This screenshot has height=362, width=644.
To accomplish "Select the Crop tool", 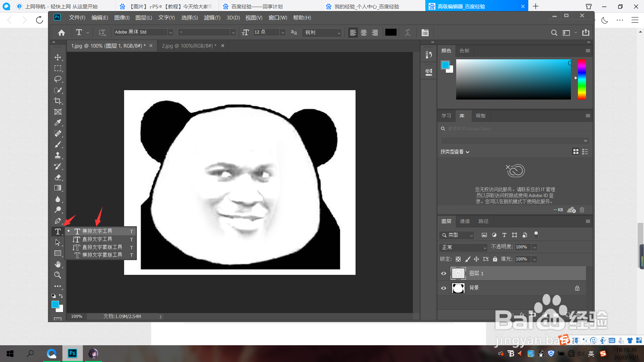I will [x=58, y=101].
